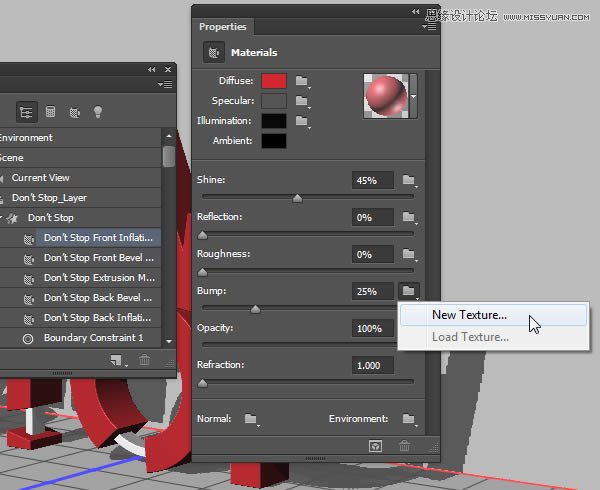The image size is (600, 490).
Task: Open the 3D panel flyout menu
Action: click(165, 85)
